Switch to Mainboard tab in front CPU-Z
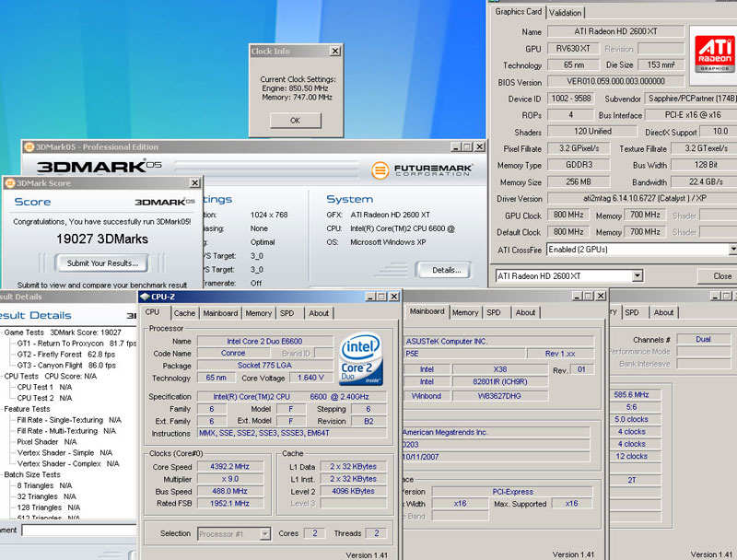The width and height of the screenshot is (737, 560). [x=220, y=313]
